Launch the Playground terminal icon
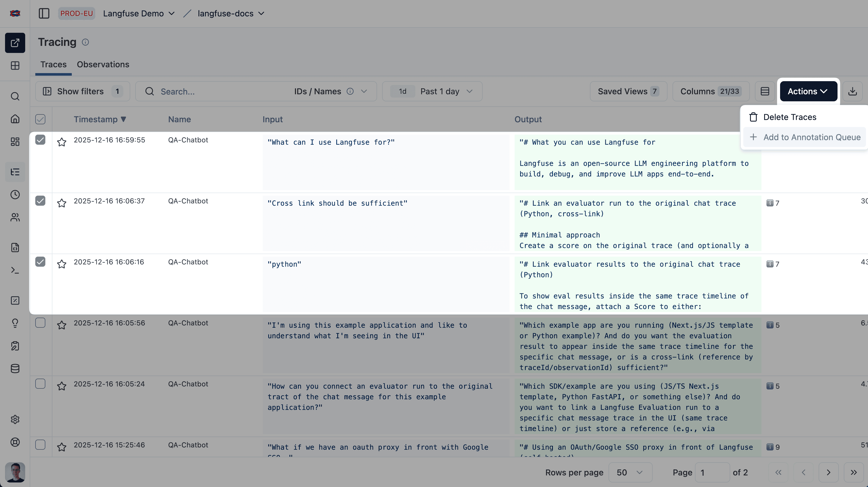The width and height of the screenshot is (868, 487). 15,270
